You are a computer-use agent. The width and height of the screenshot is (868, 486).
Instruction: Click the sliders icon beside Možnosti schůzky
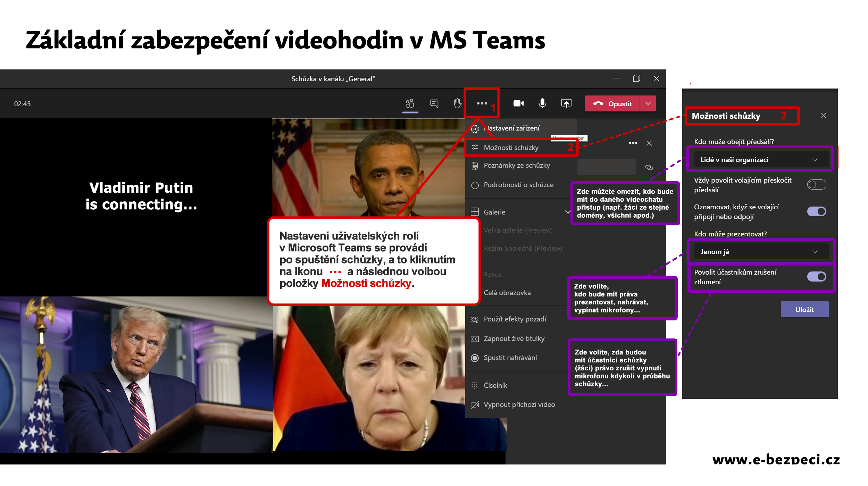475,148
